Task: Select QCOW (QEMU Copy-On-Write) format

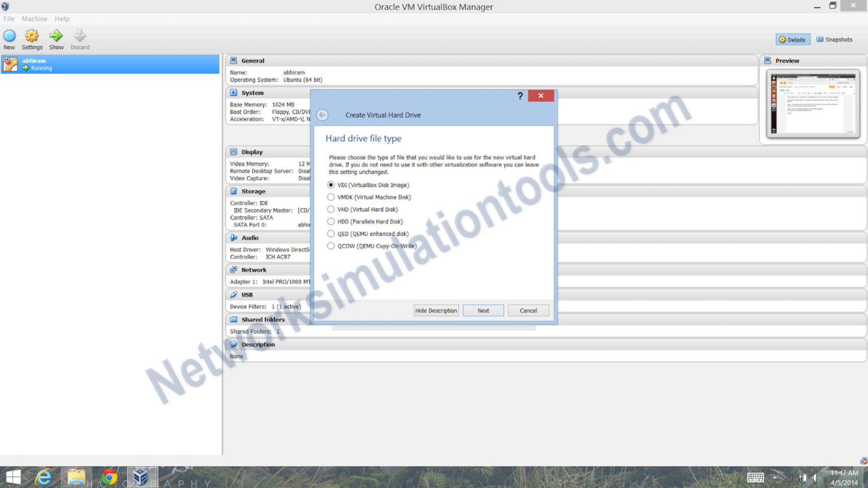Action: tap(331, 246)
